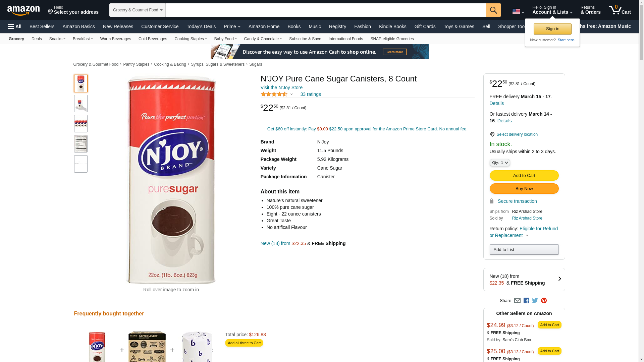Click the search magnifier button

pyautogui.click(x=493, y=10)
